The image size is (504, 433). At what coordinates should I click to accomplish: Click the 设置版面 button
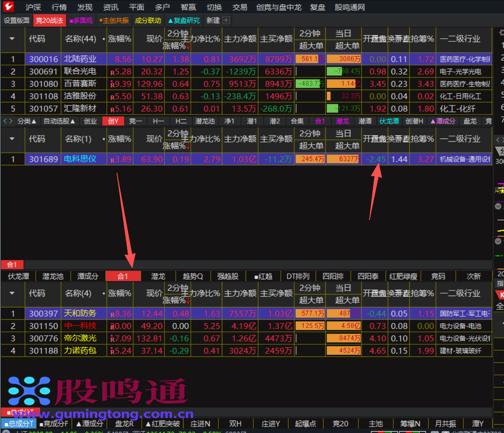tap(16, 21)
